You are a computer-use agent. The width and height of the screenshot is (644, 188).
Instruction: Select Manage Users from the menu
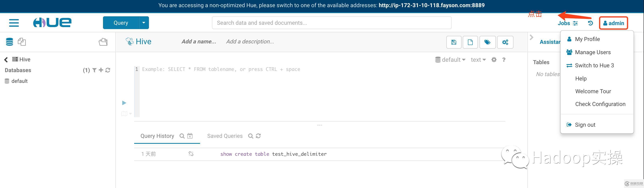[x=592, y=52]
